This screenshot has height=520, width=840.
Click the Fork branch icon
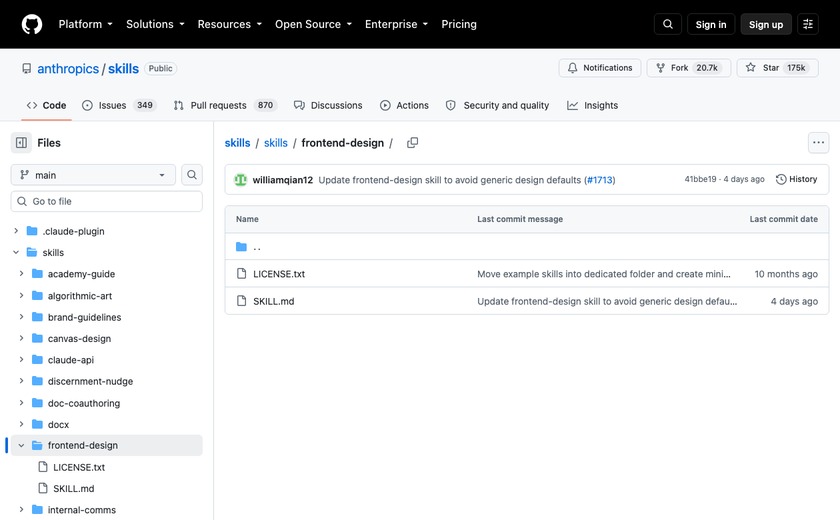coord(661,68)
